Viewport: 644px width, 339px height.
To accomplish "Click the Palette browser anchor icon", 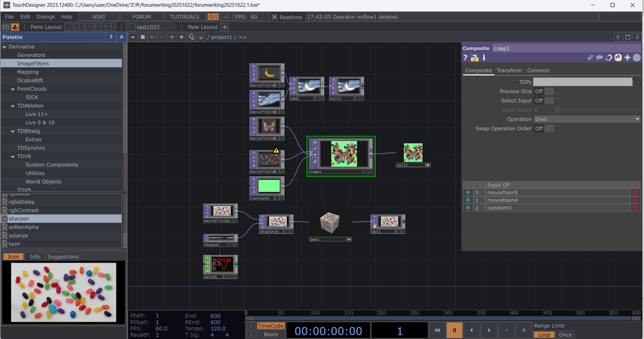I will [x=15, y=27].
